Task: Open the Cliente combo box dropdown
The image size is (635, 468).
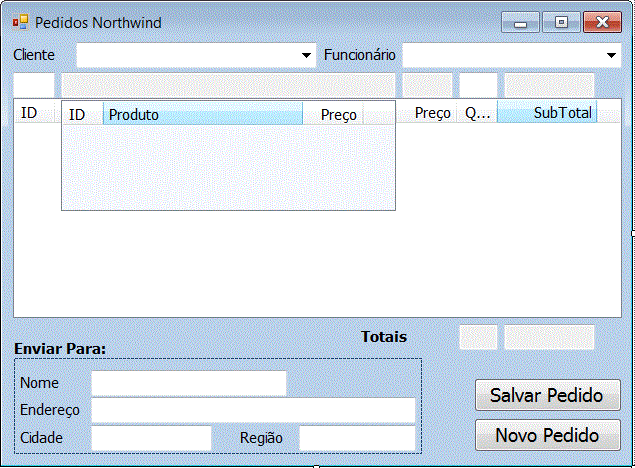Action: 307,55
